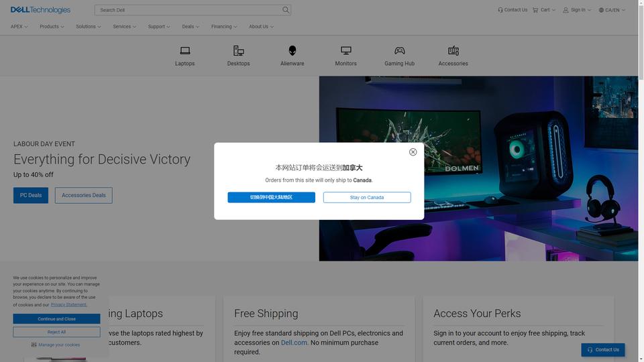The width and height of the screenshot is (644, 362).
Task: Open the Cart dropdown
Action: [x=544, y=10]
